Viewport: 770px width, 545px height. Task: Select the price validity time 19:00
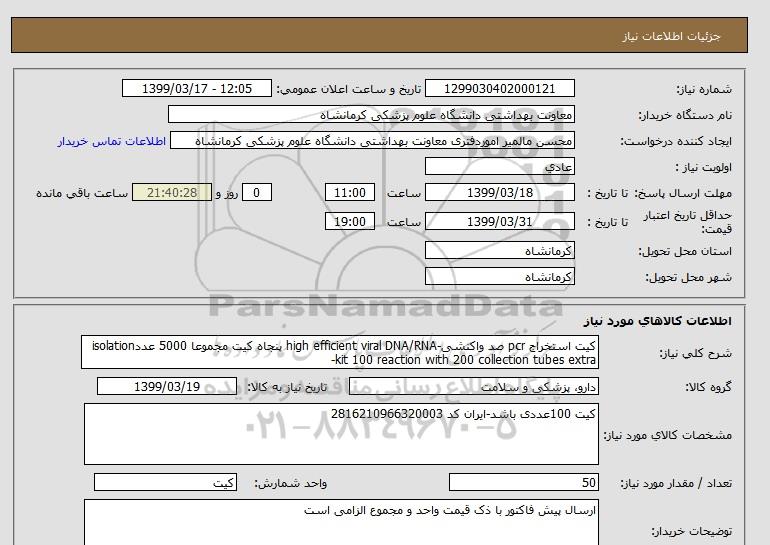tap(350, 221)
